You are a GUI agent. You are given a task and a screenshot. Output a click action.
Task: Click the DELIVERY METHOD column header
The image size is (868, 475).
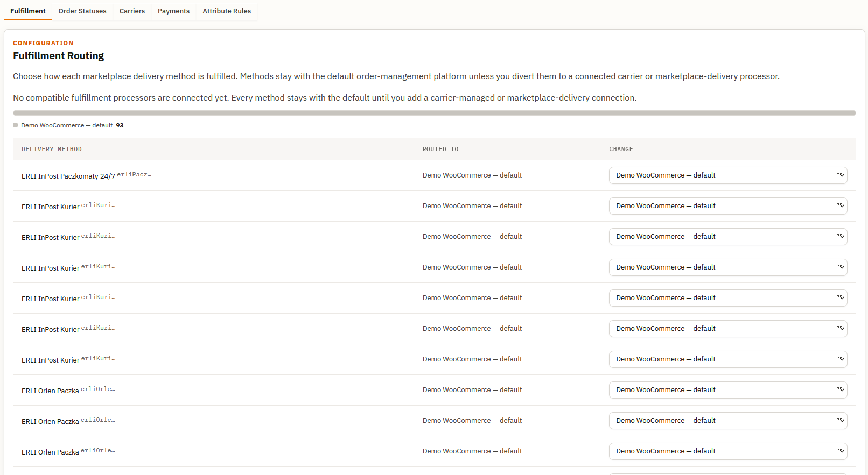pyautogui.click(x=52, y=150)
